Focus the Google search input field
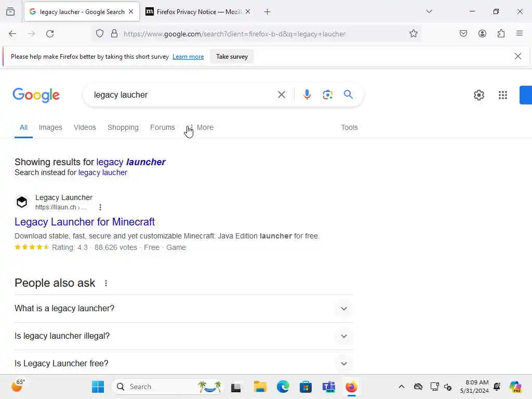This screenshot has height=399, width=532. 183,95
